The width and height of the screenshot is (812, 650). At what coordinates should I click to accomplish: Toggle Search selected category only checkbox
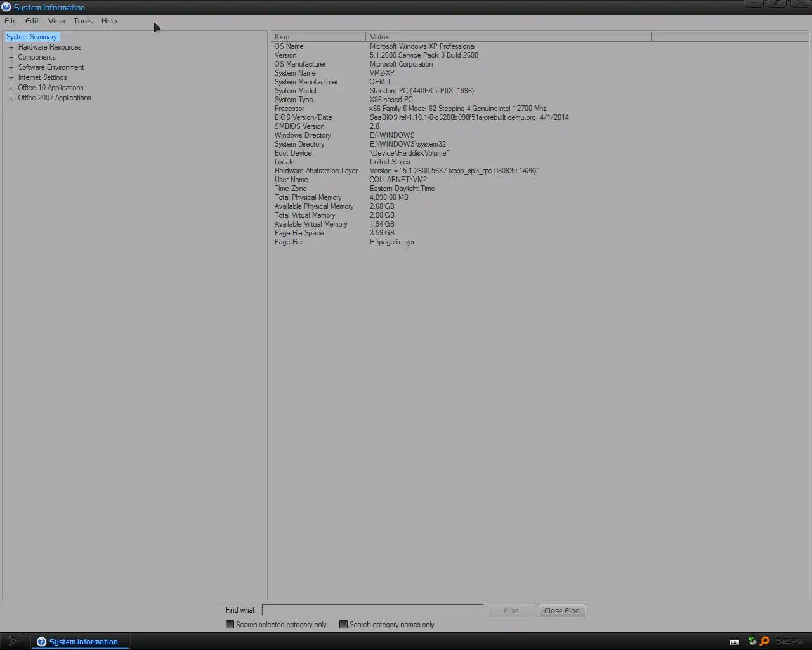230,625
